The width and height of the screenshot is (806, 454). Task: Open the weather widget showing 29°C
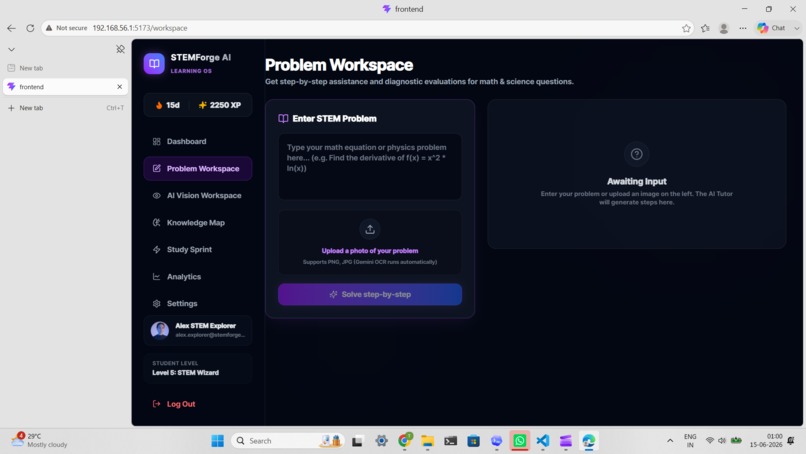(x=40, y=440)
